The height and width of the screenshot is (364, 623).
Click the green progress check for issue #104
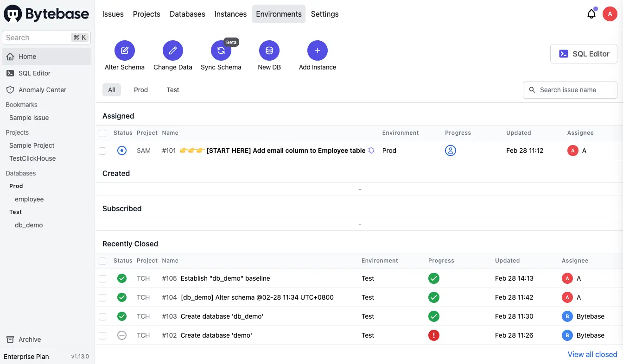click(434, 297)
